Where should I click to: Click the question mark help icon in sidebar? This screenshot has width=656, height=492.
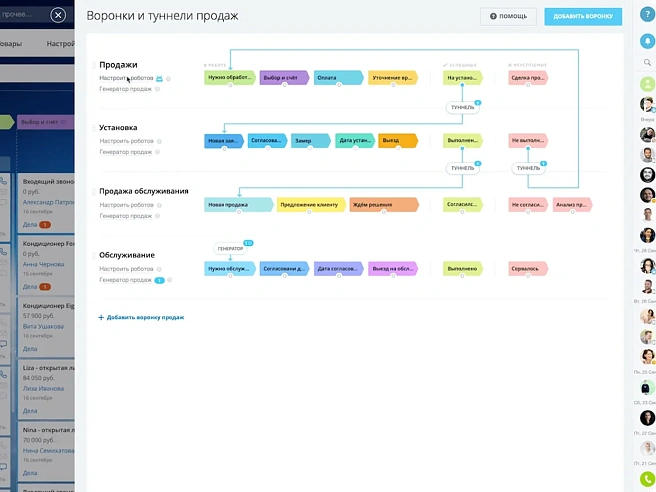(x=647, y=15)
